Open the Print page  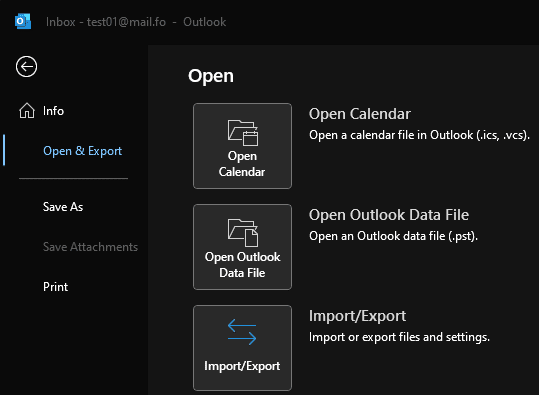55,287
